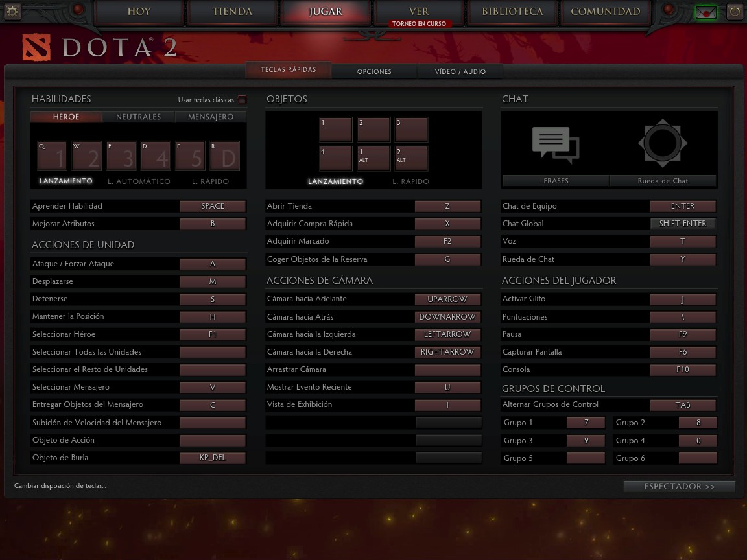Click Cambiar disposición de teclas link

(60, 485)
